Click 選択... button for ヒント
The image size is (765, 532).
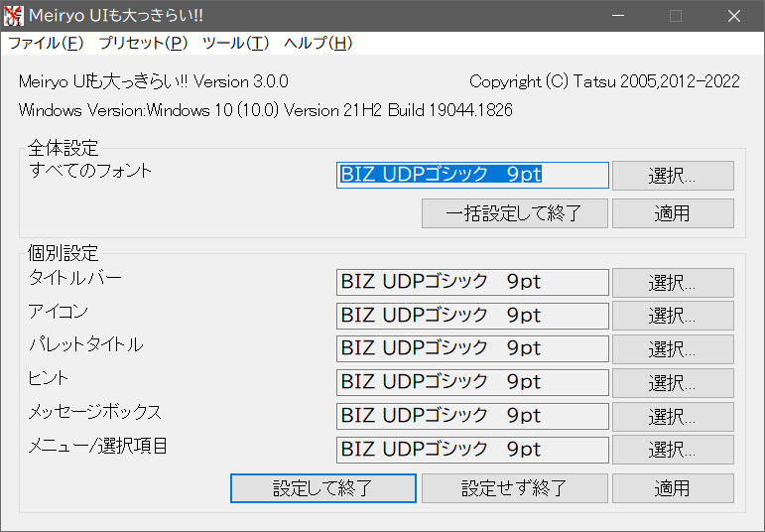[x=673, y=383]
